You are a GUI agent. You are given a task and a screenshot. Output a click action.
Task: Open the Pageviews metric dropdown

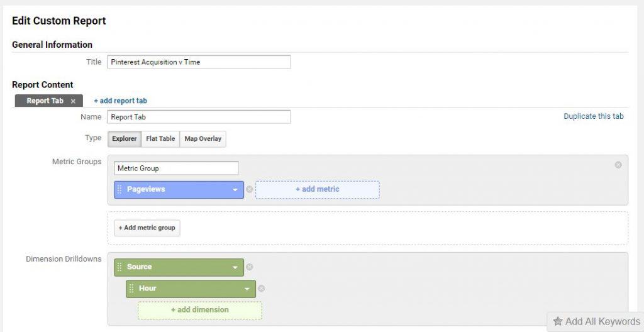tap(235, 190)
